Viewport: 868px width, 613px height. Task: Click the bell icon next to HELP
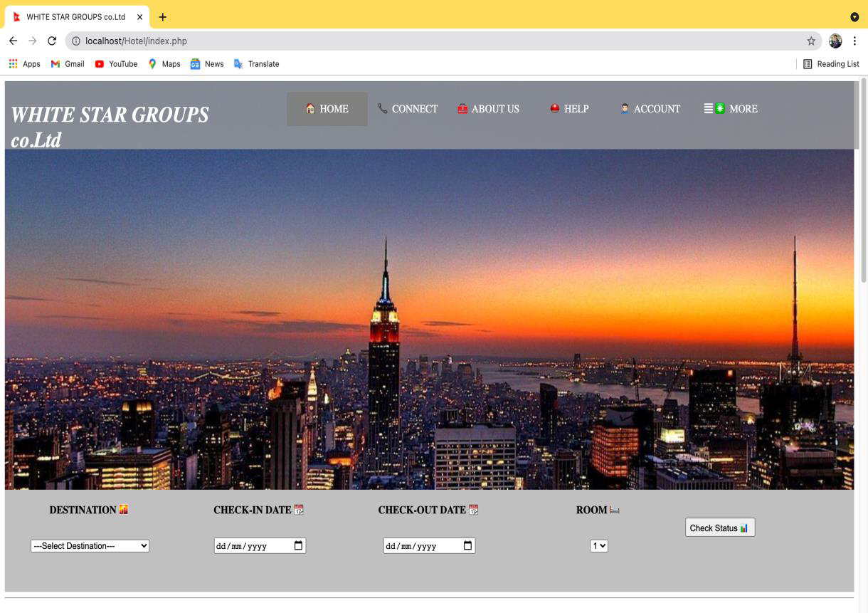click(554, 108)
